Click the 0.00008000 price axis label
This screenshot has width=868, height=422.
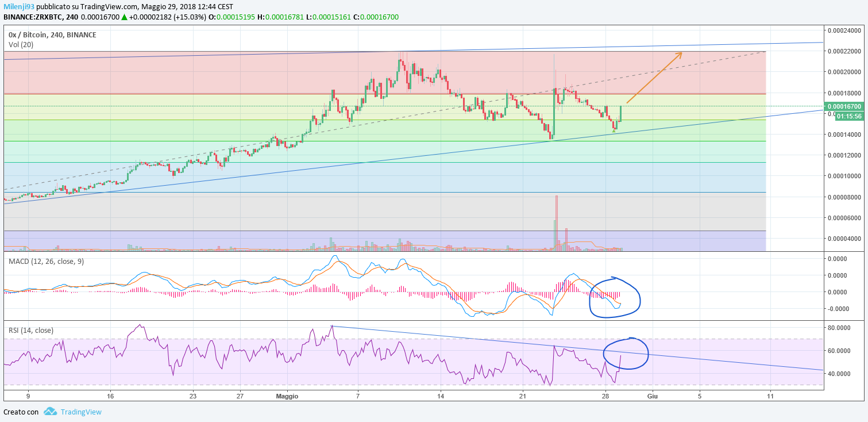tap(844, 197)
